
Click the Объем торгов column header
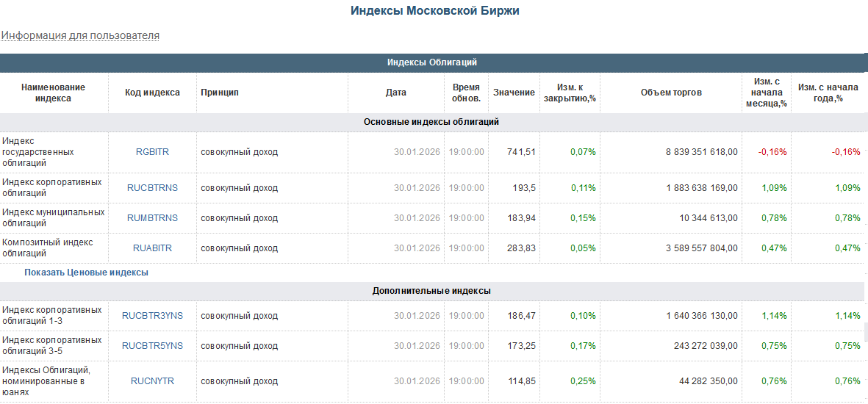point(671,93)
